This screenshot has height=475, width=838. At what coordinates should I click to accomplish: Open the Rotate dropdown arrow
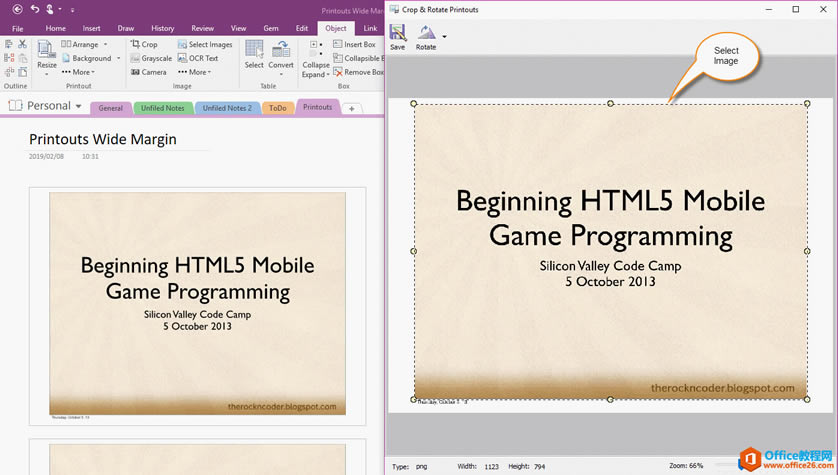click(x=444, y=36)
